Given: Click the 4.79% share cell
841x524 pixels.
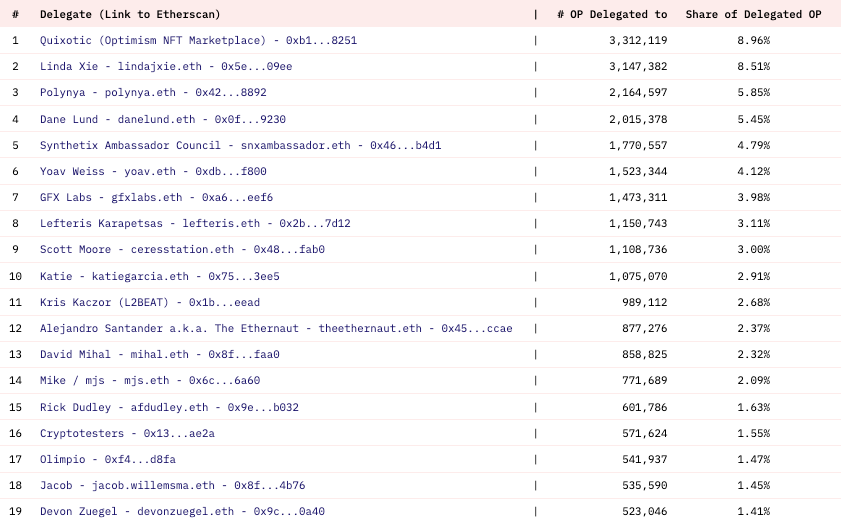Looking at the screenshot, I should (x=754, y=145).
